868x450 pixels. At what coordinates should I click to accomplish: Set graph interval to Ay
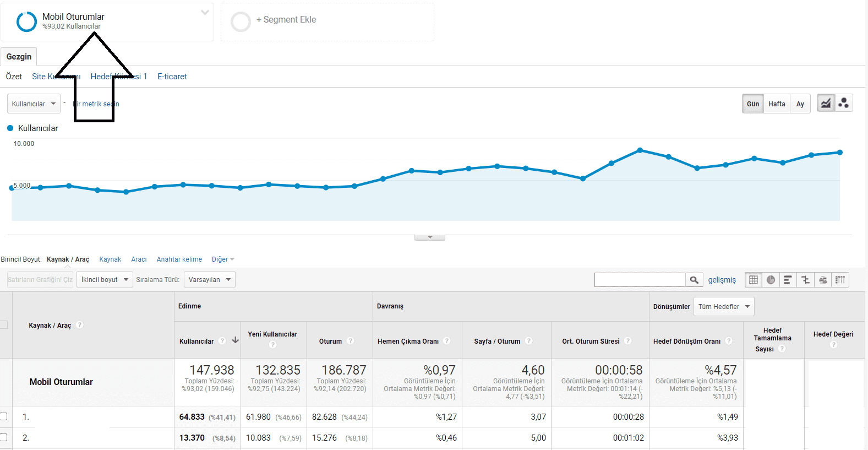tap(800, 104)
